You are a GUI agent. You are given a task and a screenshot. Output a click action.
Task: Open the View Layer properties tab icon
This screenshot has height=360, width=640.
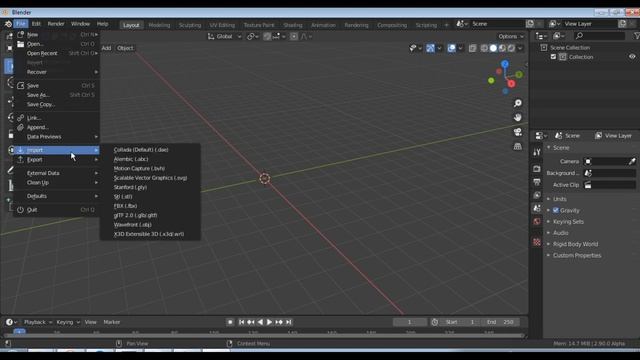coord(537,195)
